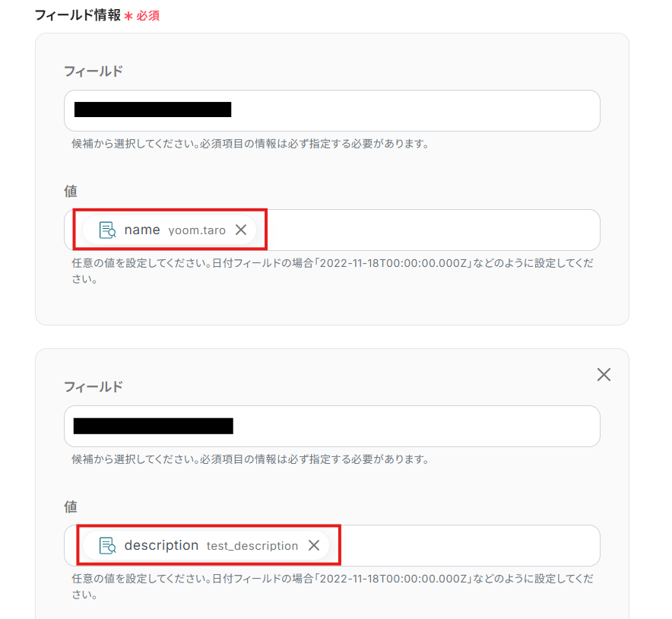Click the redacted text in second field box

click(x=154, y=426)
